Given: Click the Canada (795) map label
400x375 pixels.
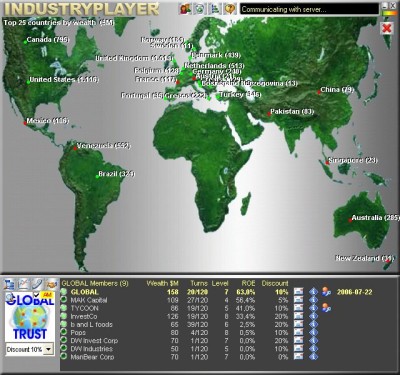Looking at the screenshot, I should click(48, 40).
